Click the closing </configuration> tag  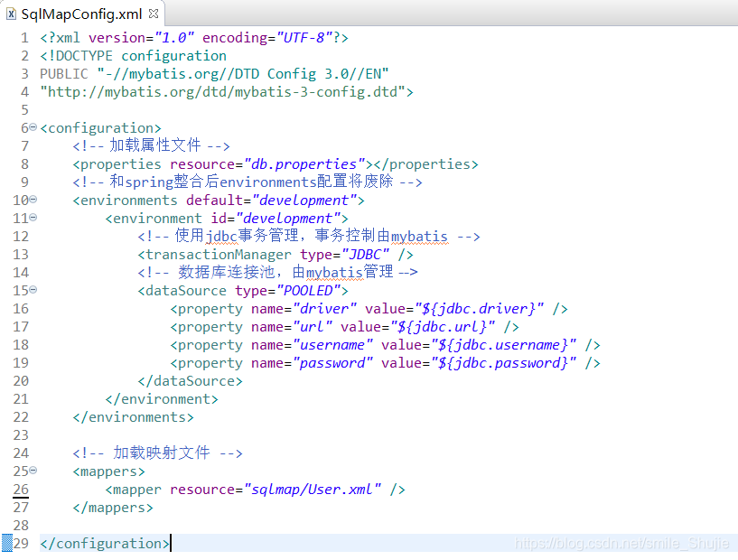pos(105,544)
